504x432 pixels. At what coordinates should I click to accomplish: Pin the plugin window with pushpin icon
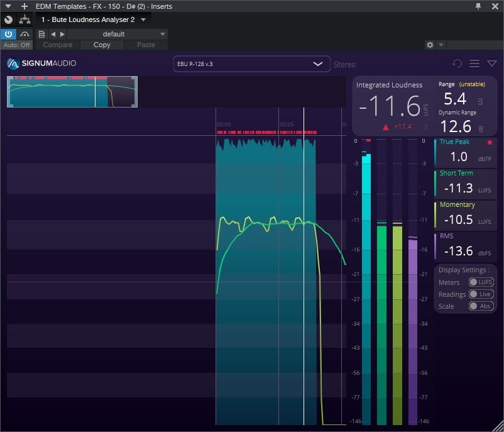click(478, 6)
